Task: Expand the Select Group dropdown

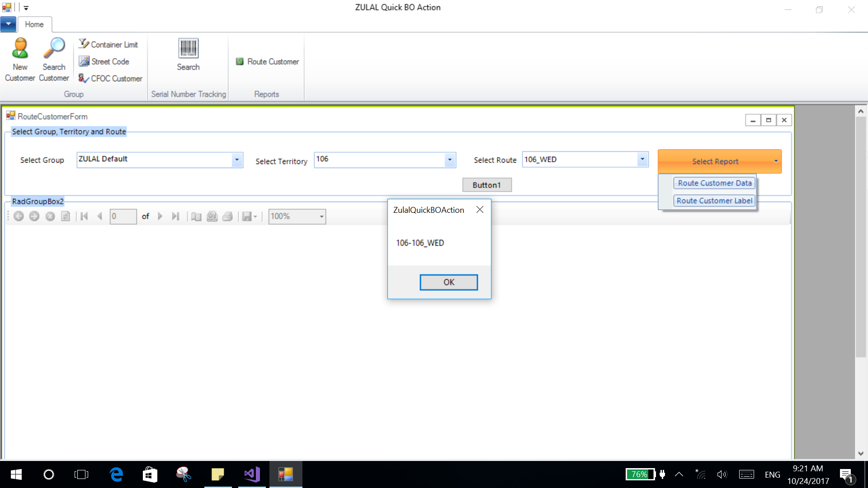Action: click(237, 160)
